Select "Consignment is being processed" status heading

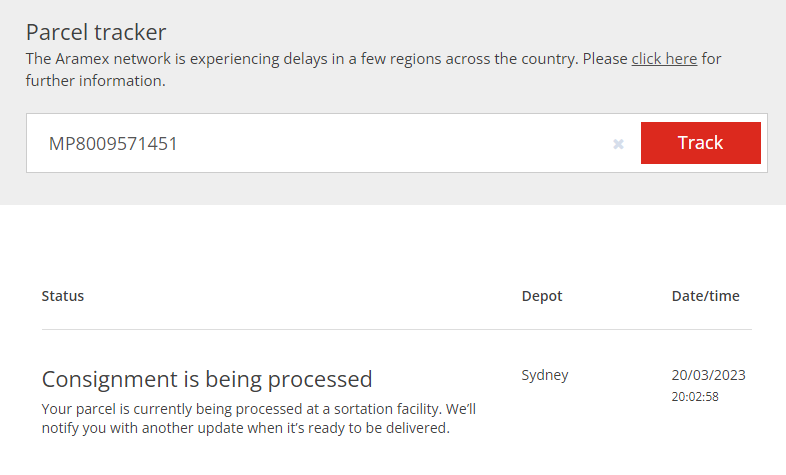point(207,379)
